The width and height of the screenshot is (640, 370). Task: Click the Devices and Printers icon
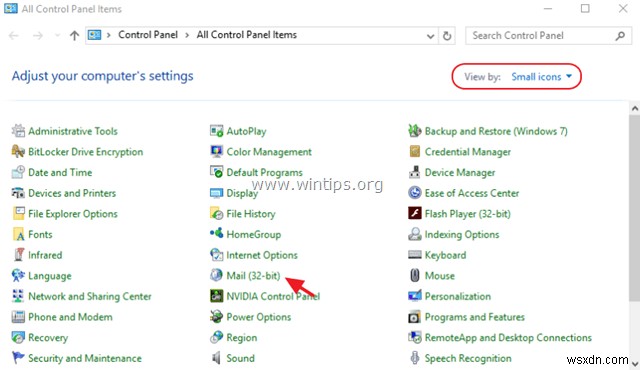coord(18,193)
